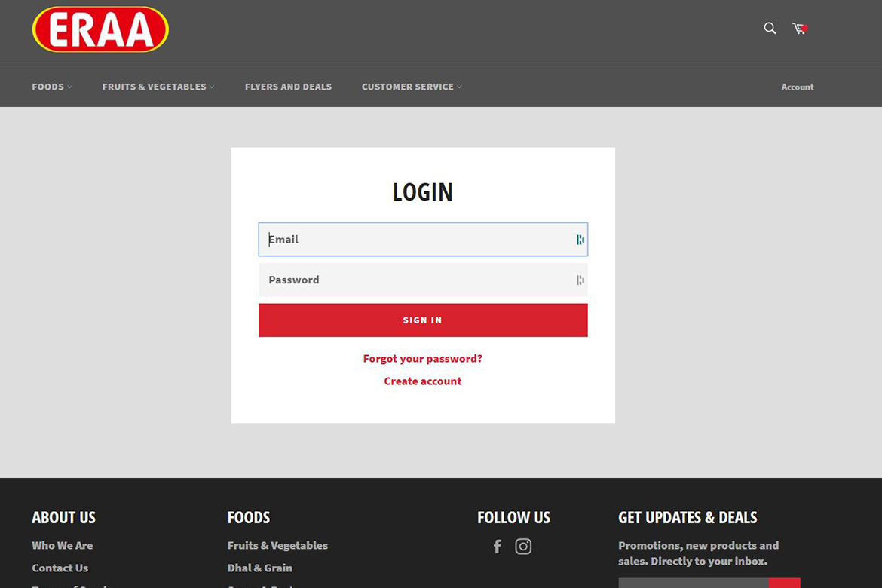Focus the Email input field

(x=423, y=240)
